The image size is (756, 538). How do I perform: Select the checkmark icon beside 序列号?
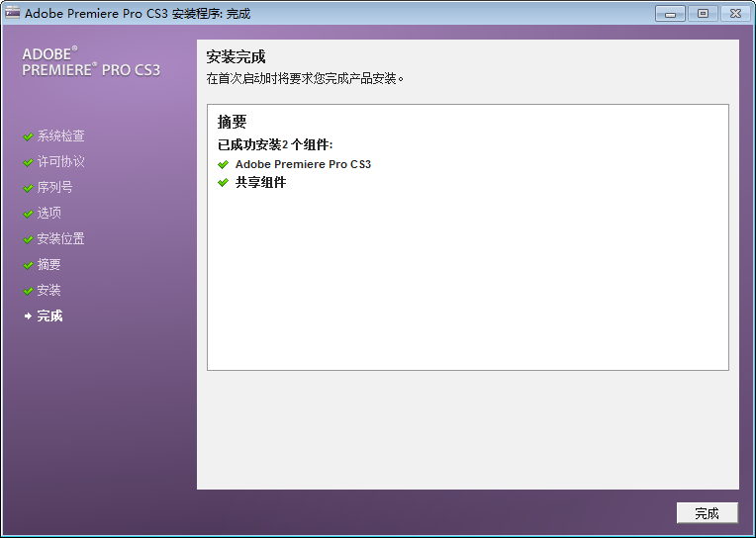pos(28,188)
